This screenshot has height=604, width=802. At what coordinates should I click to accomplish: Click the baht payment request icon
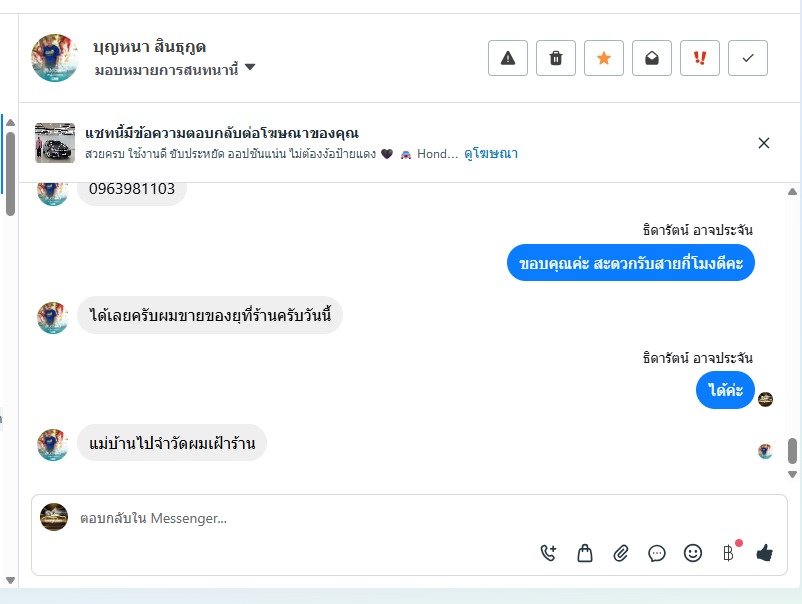[x=729, y=552]
